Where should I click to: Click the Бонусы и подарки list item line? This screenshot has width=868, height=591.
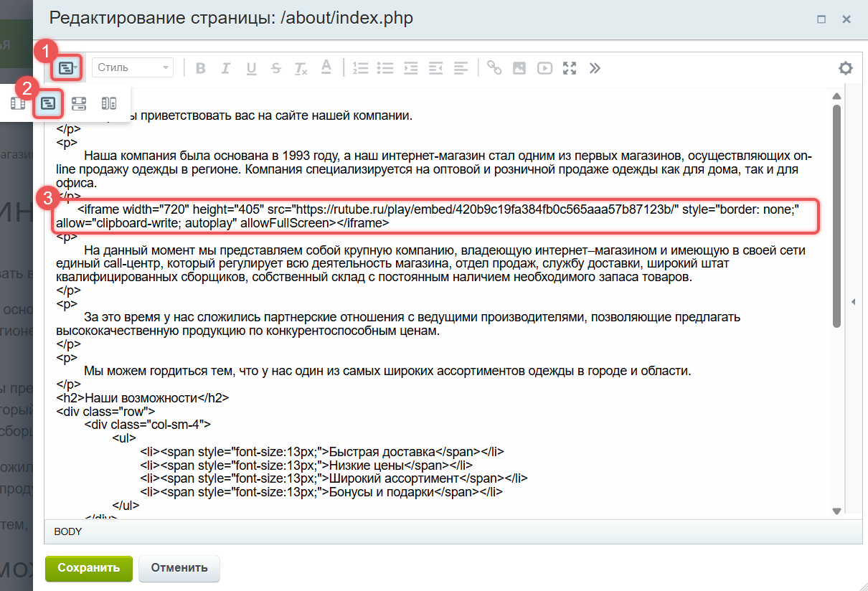tap(321, 492)
